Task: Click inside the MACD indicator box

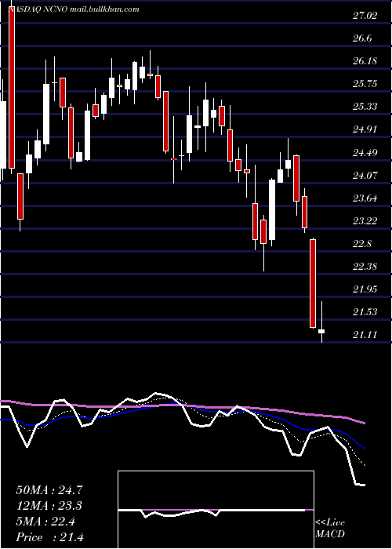Action: pos(216,510)
